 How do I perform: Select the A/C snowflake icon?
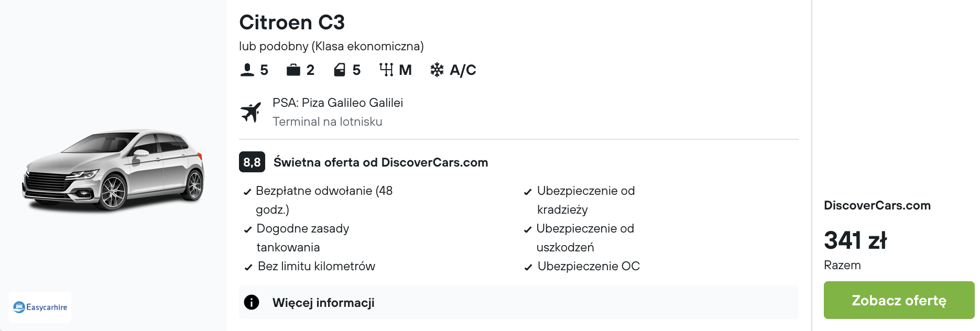coord(437,69)
